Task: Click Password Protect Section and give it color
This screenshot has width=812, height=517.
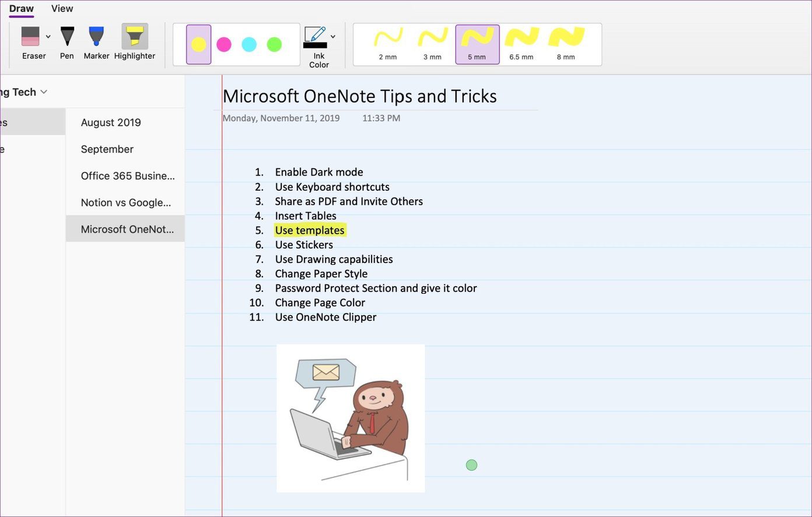Action: [x=376, y=288]
